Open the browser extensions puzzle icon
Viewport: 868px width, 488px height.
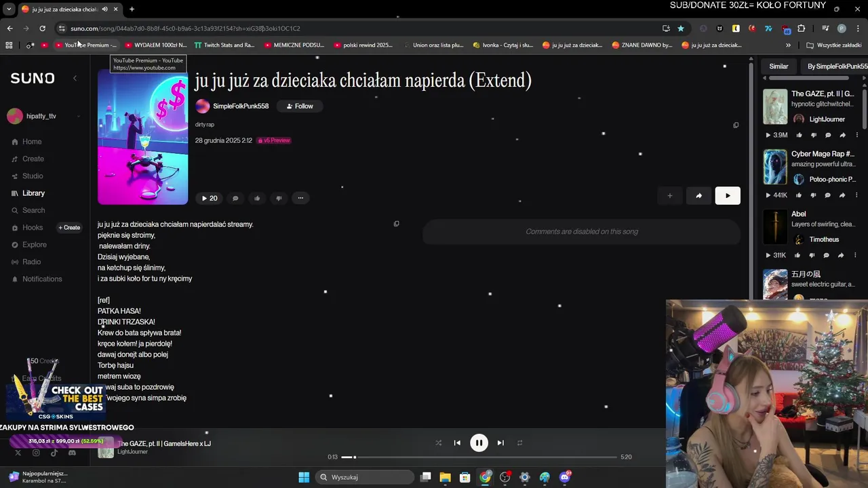[x=802, y=28]
